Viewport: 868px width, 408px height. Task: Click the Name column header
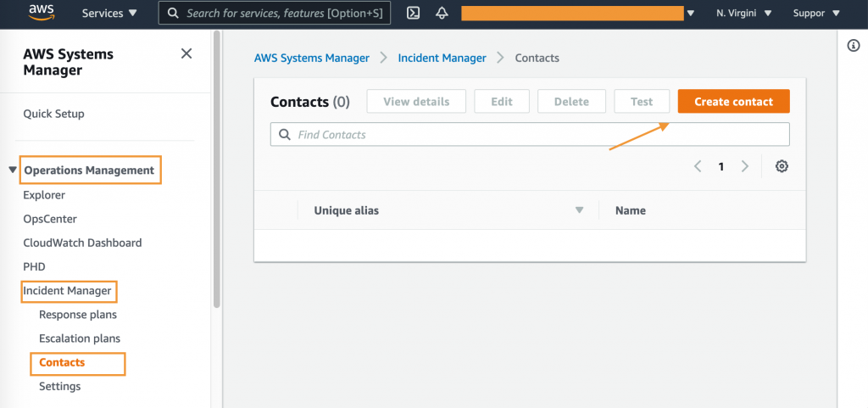(631, 210)
